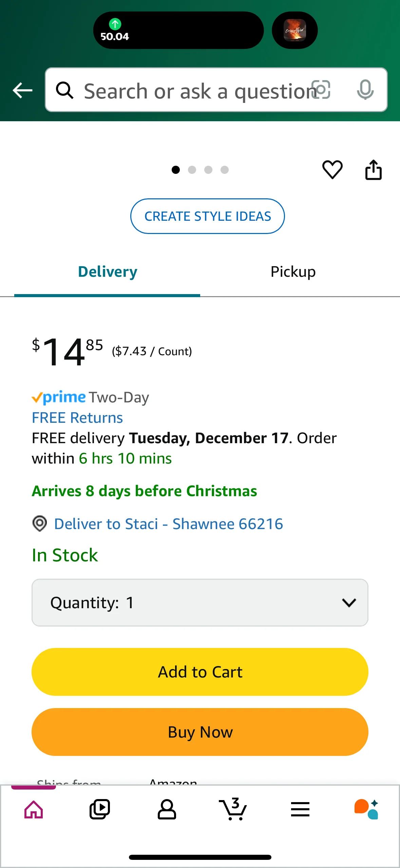View shopping cart with 3 items

coord(233,810)
